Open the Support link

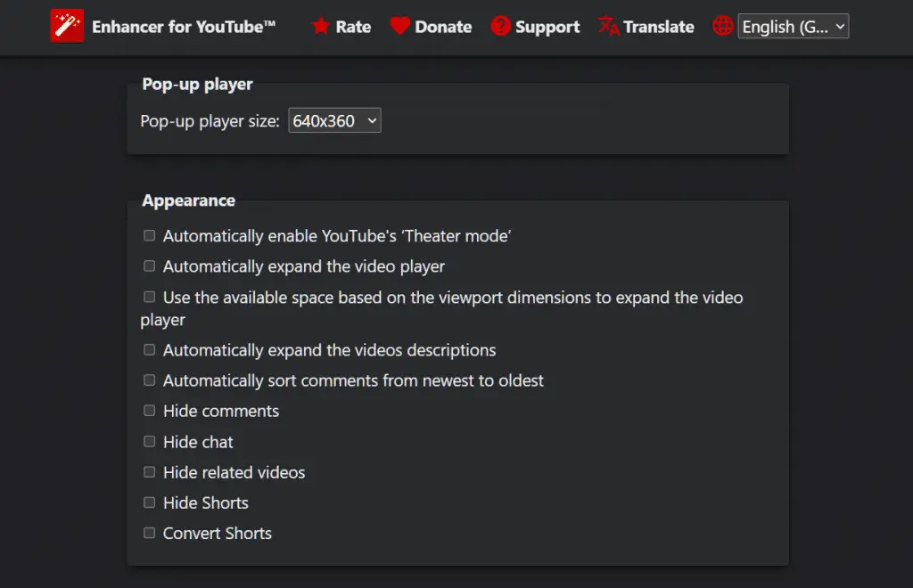(x=547, y=27)
